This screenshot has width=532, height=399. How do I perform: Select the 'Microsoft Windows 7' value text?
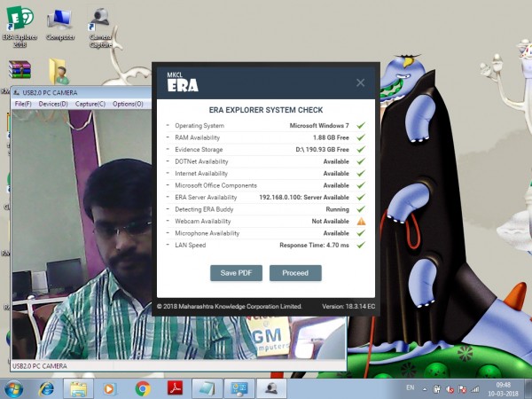tap(319, 126)
